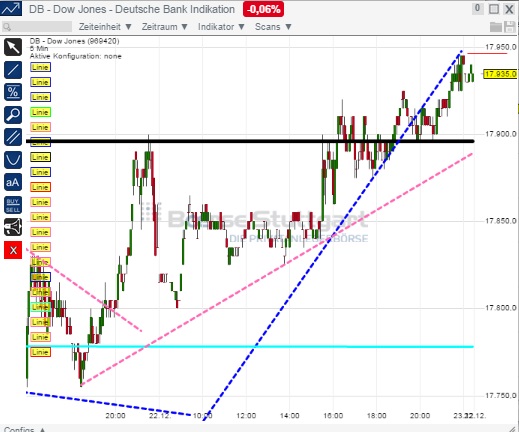Click the 14:00 time axis label
519x432 pixels.
pyautogui.click(x=289, y=416)
